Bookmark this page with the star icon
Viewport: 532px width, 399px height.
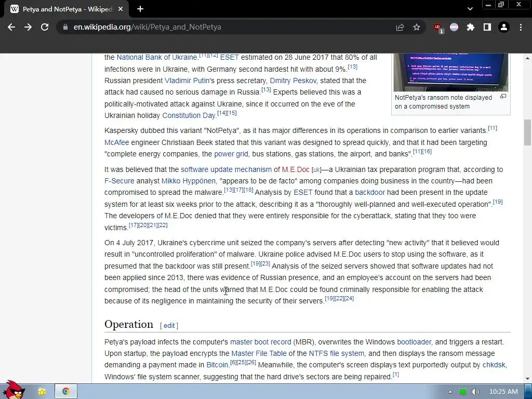pyautogui.click(x=417, y=27)
